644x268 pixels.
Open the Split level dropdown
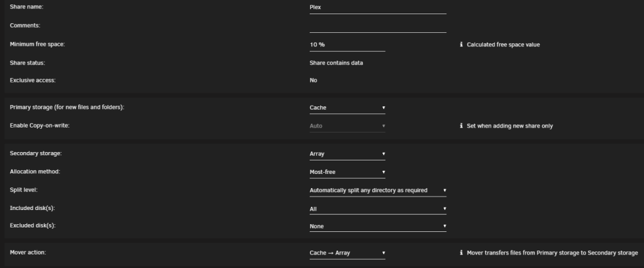coord(378,190)
